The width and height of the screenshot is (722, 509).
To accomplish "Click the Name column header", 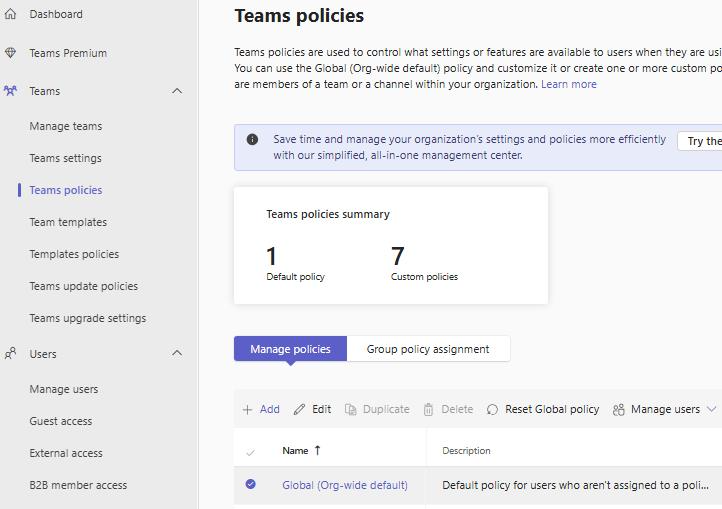I will (295, 450).
